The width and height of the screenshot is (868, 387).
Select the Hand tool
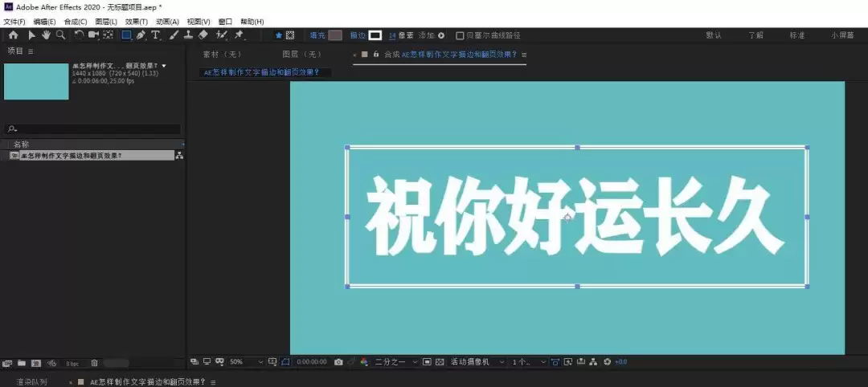(46, 35)
